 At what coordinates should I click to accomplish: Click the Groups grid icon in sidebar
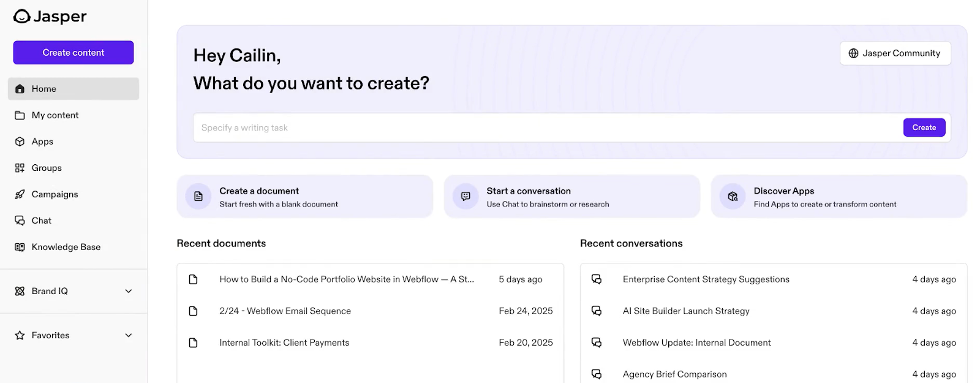tap(20, 168)
